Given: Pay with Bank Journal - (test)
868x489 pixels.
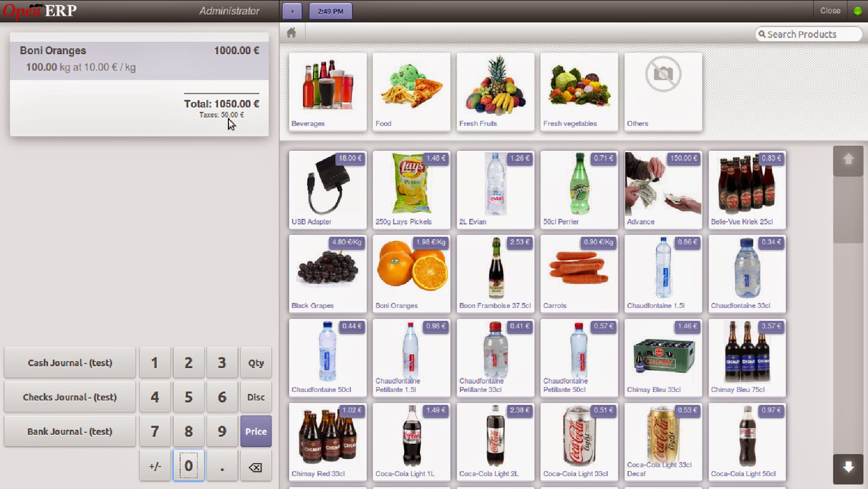Looking at the screenshot, I should 70,432.
